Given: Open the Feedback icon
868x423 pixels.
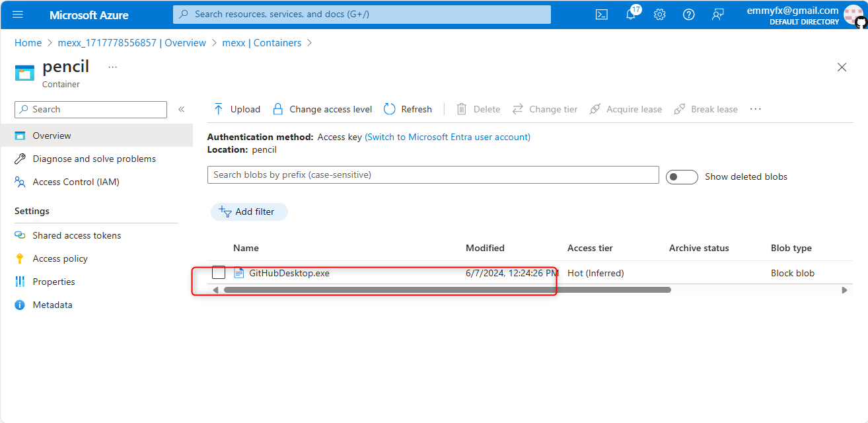Looking at the screenshot, I should pos(718,15).
